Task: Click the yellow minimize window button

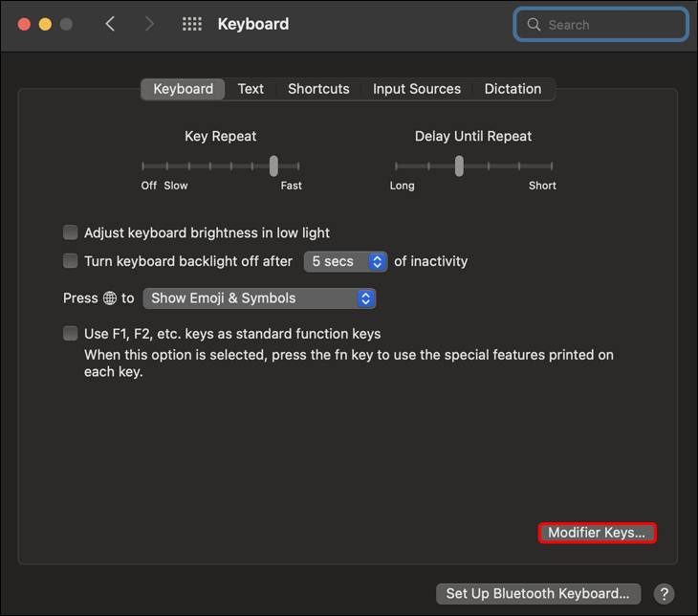Action: [x=45, y=24]
